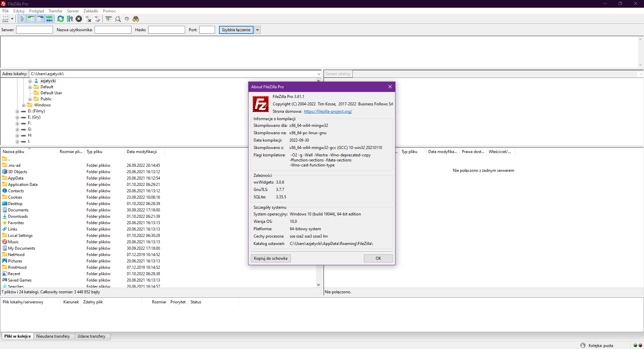The image size is (644, 349).
Task: Open directory listing filters icon
Action: tap(108, 19)
